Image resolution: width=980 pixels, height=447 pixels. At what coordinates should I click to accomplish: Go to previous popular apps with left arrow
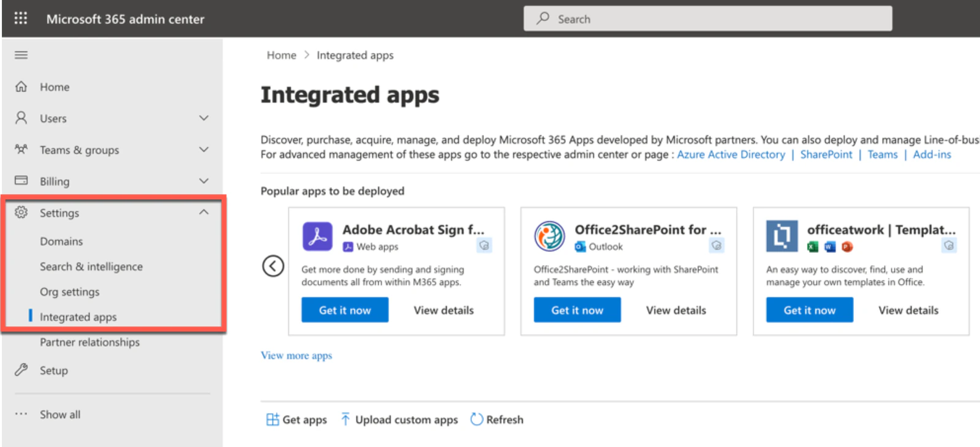click(273, 266)
